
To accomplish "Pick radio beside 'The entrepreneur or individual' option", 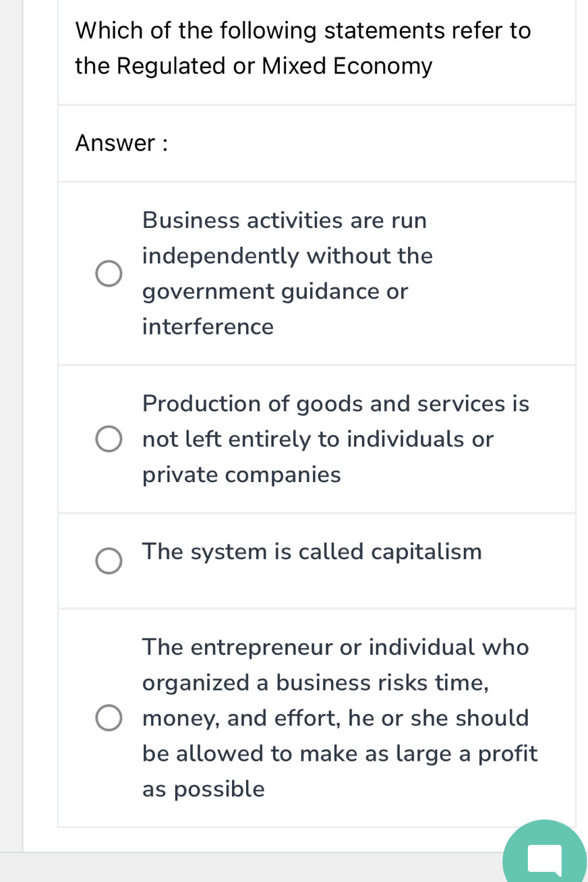I will click(109, 718).
